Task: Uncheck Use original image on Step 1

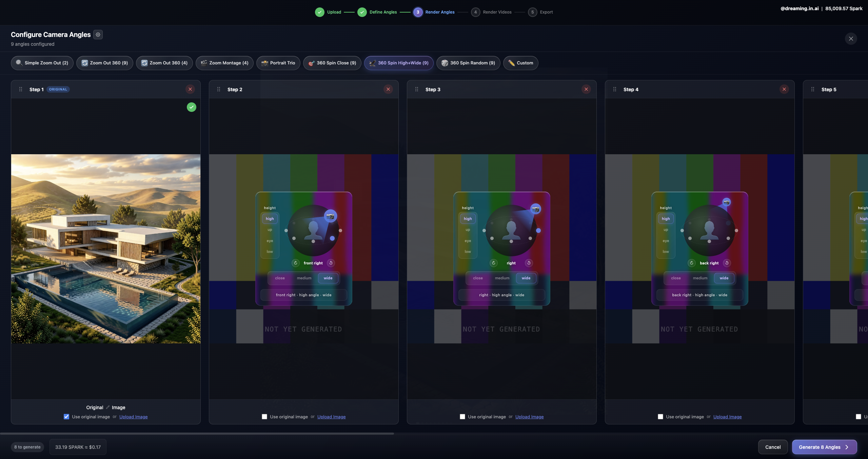Action: tap(66, 416)
